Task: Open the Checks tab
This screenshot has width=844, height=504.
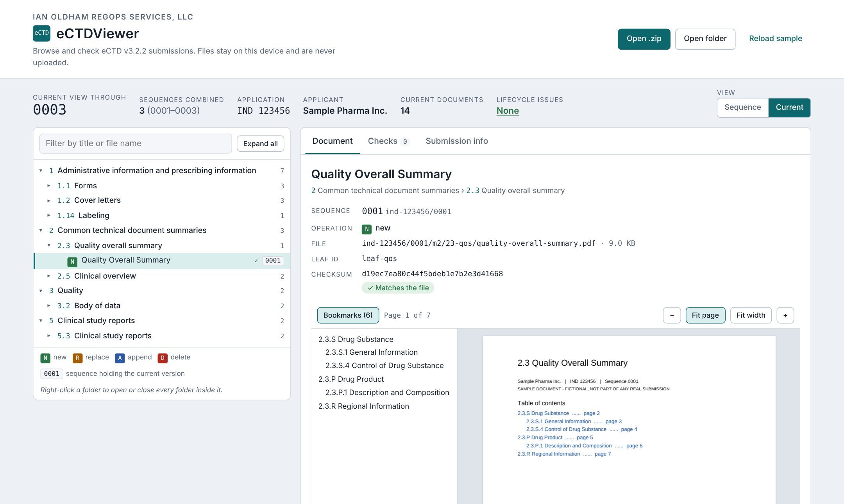Action: click(388, 141)
